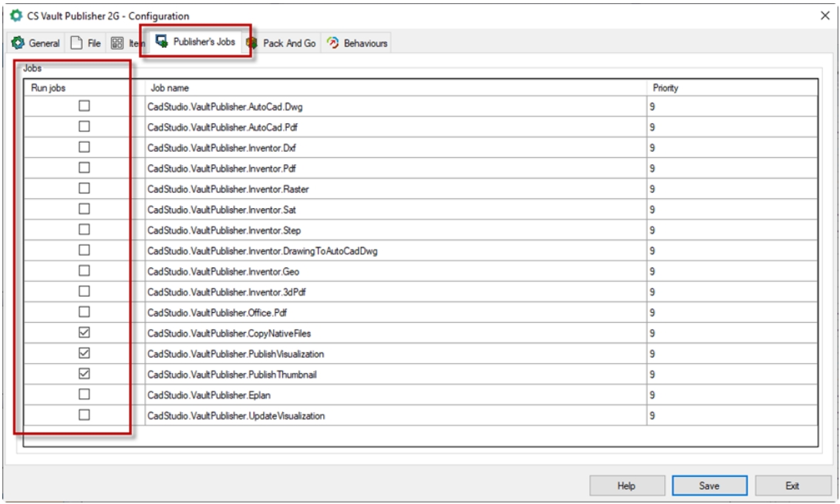Screen dimensions: 840x504
Task: Switch to the Pack And Go tab
Action: [288, 43]
